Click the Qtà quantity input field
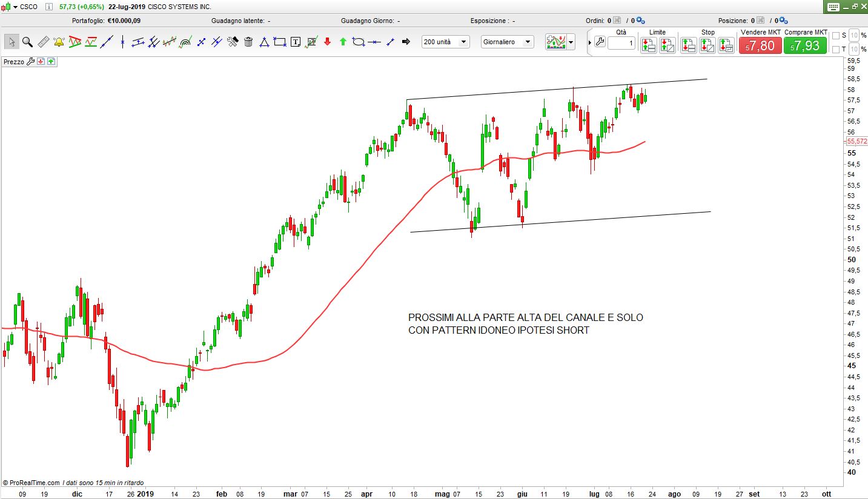Screen dimensions: 868x499 click(621, 43)
